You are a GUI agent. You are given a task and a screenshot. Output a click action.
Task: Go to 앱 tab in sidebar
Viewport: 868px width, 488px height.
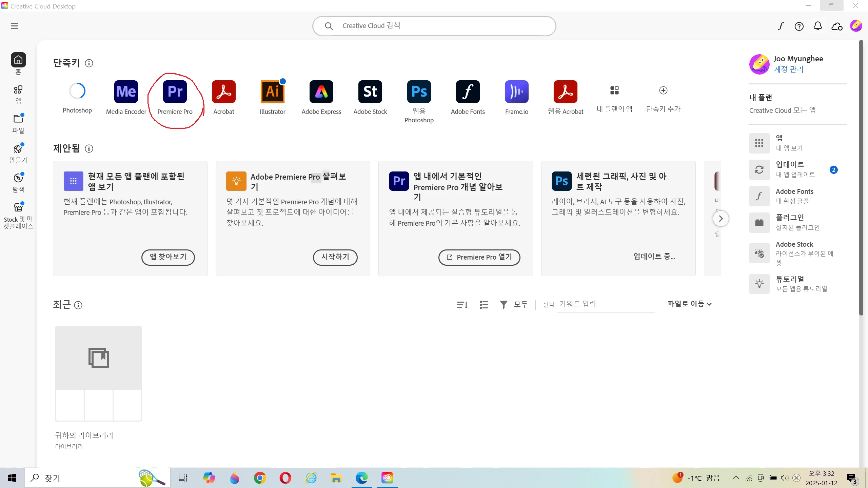18,94
